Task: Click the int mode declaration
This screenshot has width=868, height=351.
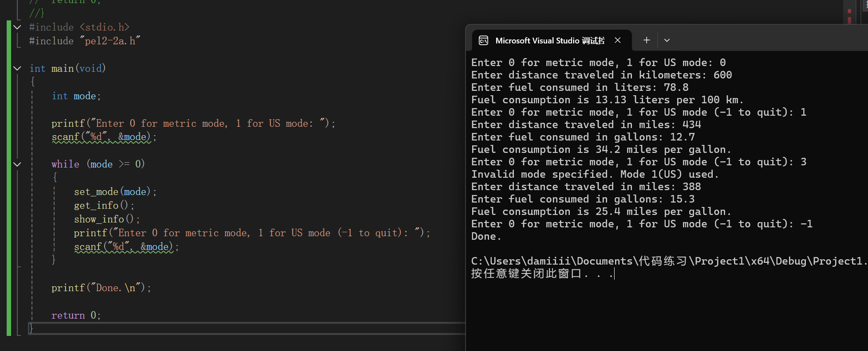Action: click(x=76, y=96)
